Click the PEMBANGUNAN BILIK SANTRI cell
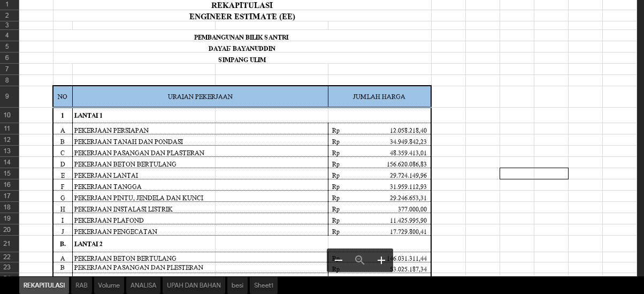The width and height of the screenshot is (644, 294). [x=241, y=37]
